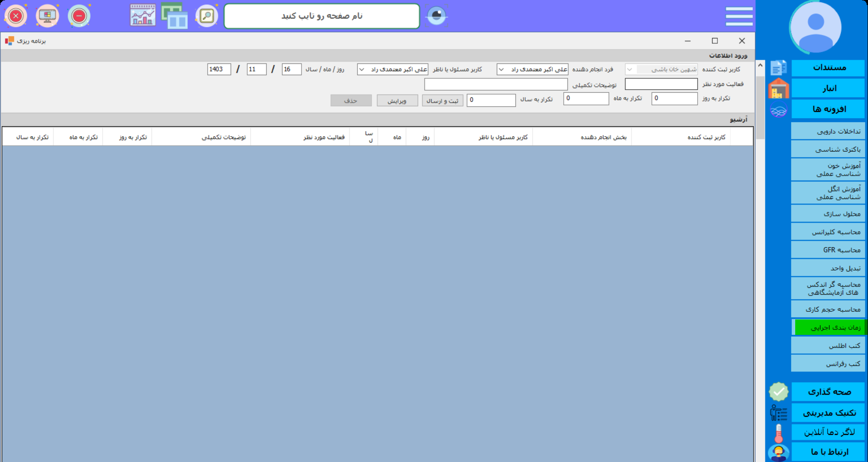The width and height of the screenshot is (868, 462).
Task: Click the green table layout icon
Action: coord(175,16)
